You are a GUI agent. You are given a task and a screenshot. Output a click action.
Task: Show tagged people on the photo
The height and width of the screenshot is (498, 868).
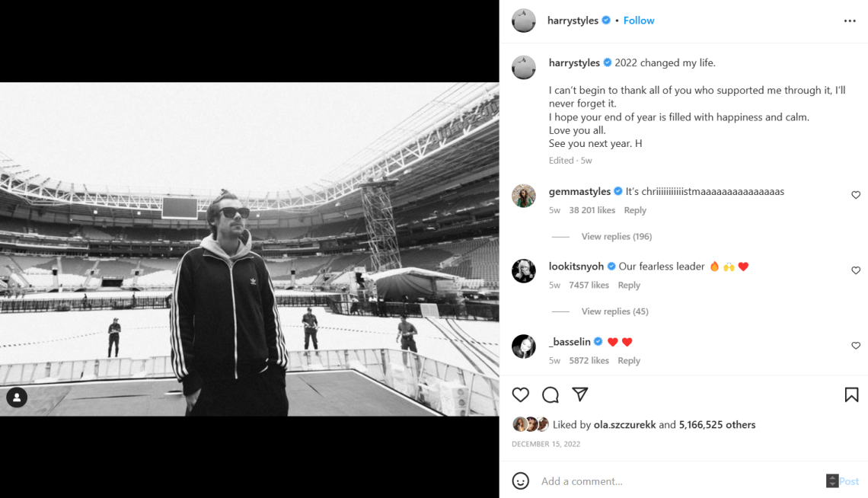pos(17,397)
